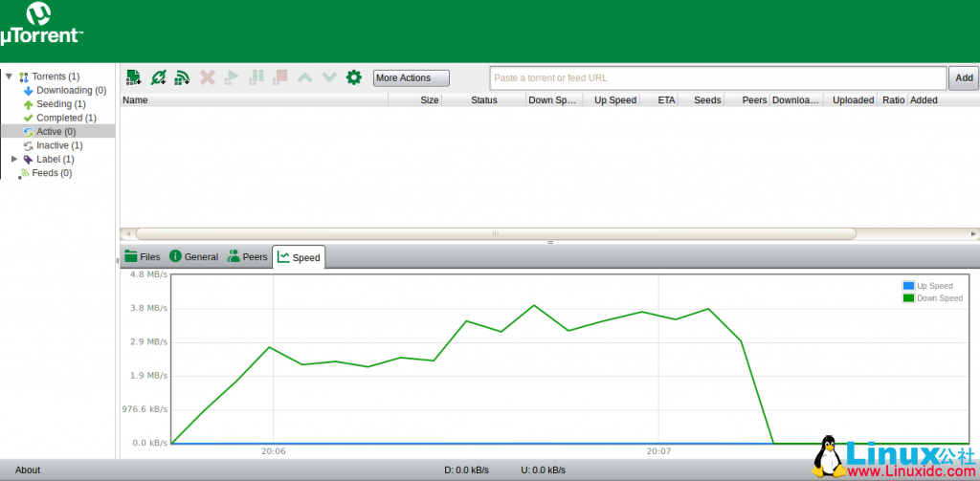Sort by Uploaded column header
This screenshot has height=481, width=980.
click(850, 100)
